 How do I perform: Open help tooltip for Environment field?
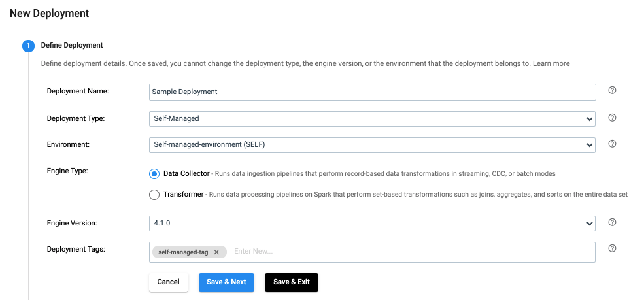point(612,144)
